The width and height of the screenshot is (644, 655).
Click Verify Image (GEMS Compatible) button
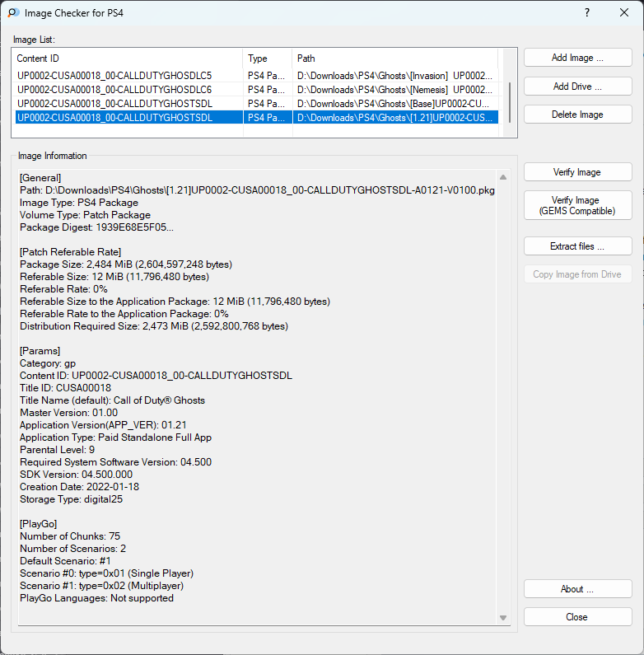577,205
